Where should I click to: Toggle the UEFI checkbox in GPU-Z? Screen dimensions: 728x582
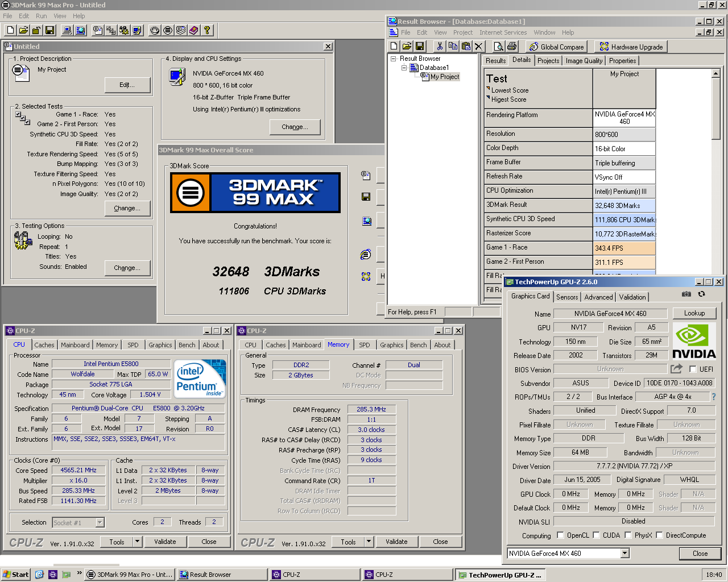point(693,369)
